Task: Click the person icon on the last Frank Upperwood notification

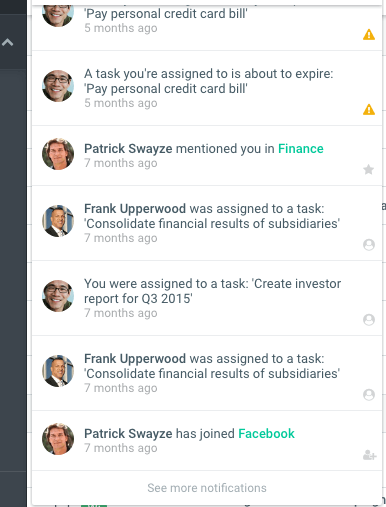Action: (369, 395)
